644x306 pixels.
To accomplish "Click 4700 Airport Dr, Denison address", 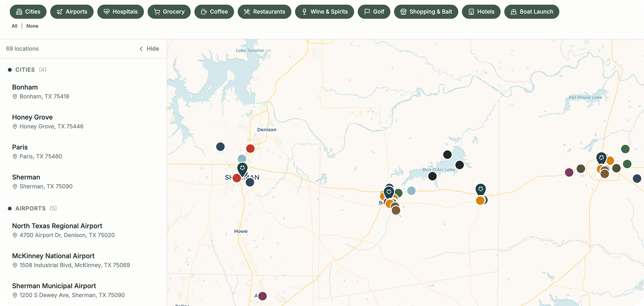I will 67,235.
